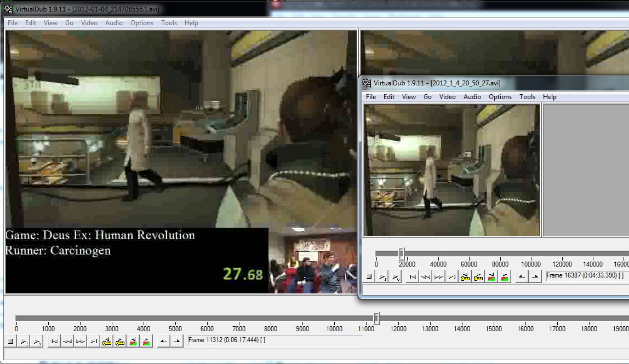
Task: Scan backward for scene change in main window
Action: (133, 342)
